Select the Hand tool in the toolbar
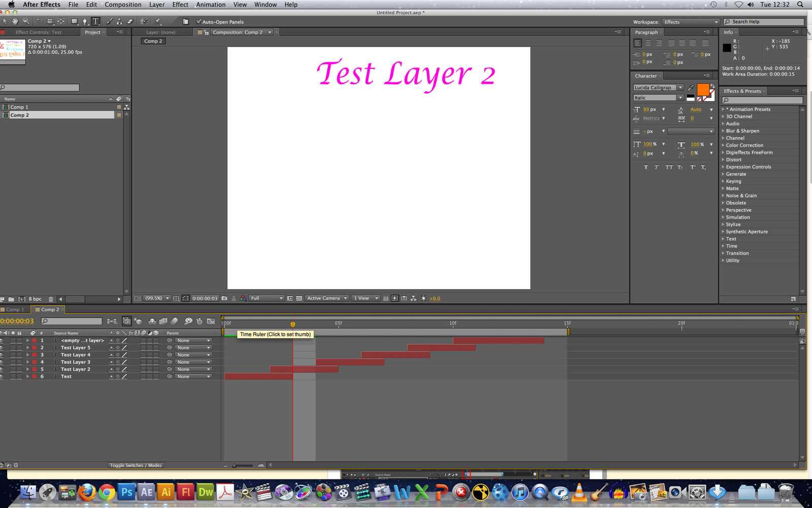This screenshot has width=812, height=508. 15,21
